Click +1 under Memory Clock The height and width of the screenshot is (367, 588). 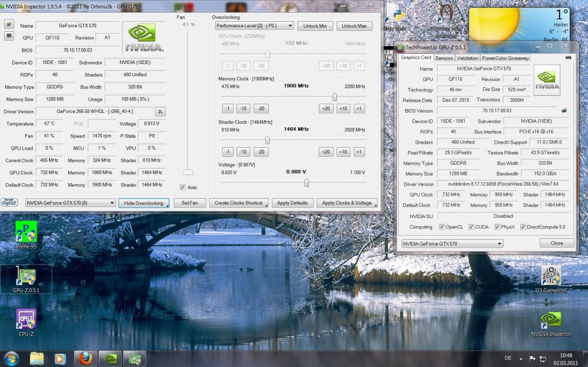pyautogui.click(x=359, y=109)
